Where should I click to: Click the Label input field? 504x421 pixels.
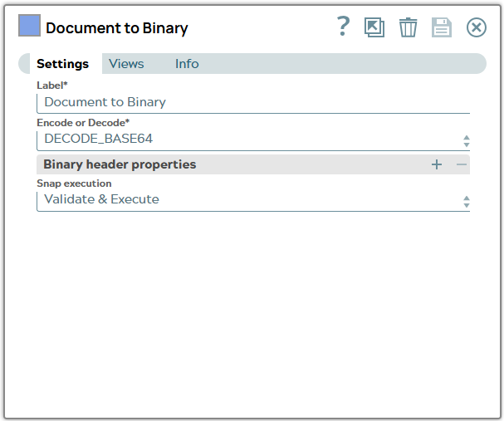[253, 103]
